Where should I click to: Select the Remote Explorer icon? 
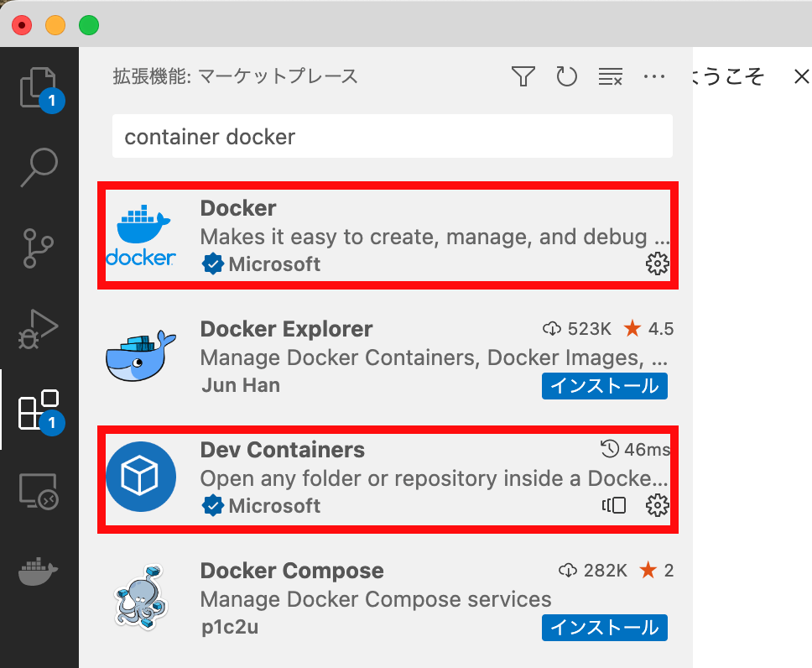[39, 491]
